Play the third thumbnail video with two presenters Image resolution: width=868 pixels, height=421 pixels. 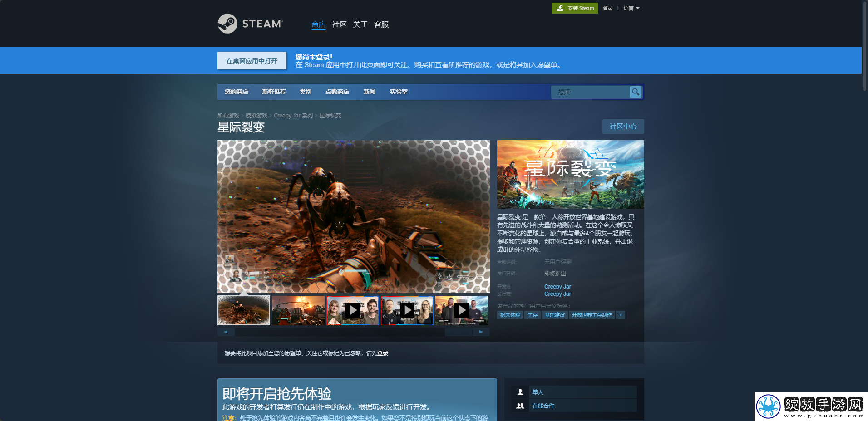[x=353, y=311]
